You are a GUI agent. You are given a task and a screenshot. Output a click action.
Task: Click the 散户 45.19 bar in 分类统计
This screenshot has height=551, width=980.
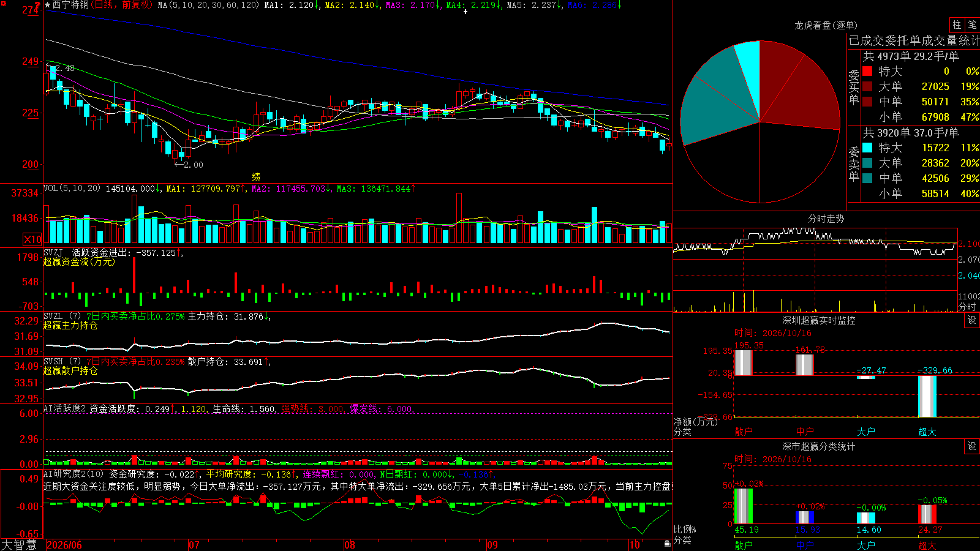(x=744, y=506)
